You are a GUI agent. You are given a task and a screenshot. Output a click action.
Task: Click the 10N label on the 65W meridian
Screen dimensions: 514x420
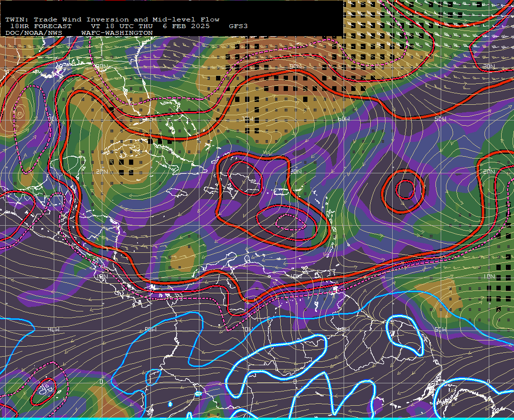[296, 276]
